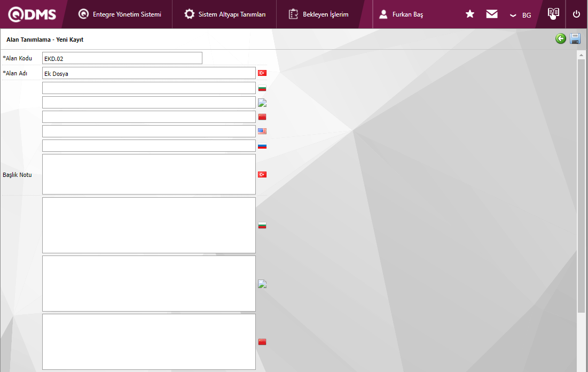588x372 pixels.
Task: Save record with floppy disk icon
Action: point(575,38)
